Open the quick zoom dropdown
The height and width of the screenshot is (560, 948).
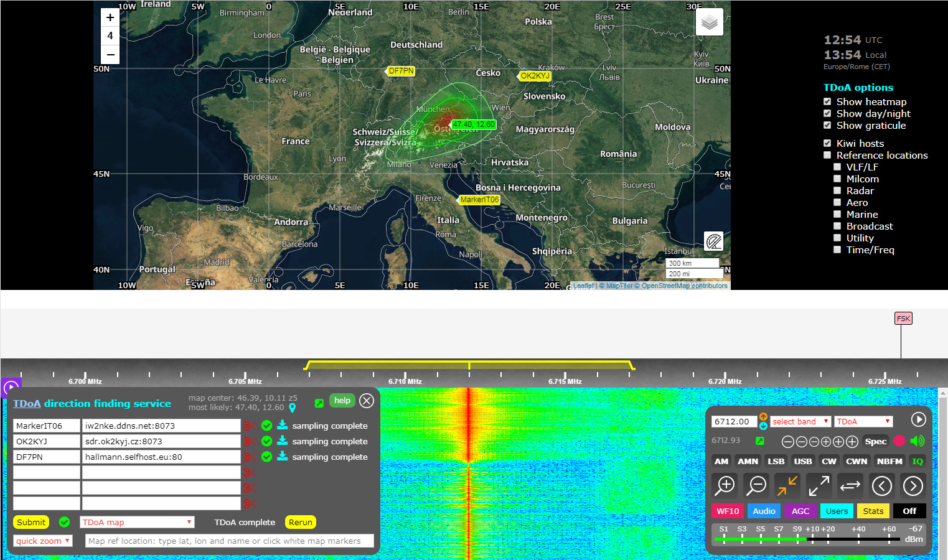(43, 541)
